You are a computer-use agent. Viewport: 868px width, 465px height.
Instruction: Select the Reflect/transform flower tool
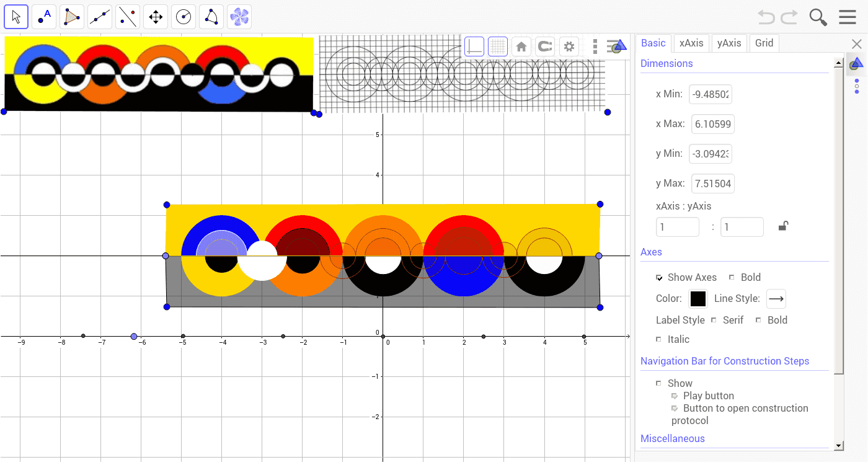(x=239, y=17)
